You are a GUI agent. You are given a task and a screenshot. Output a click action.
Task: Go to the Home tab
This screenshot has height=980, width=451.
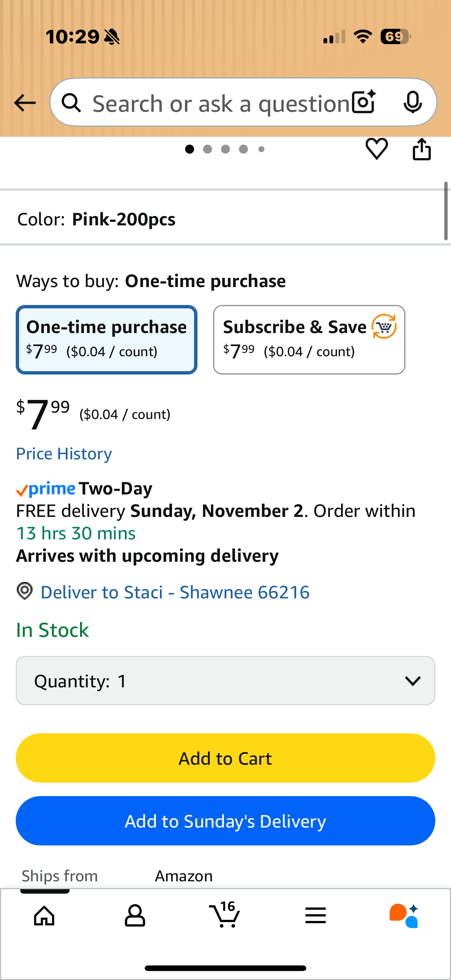pos(44,915)
